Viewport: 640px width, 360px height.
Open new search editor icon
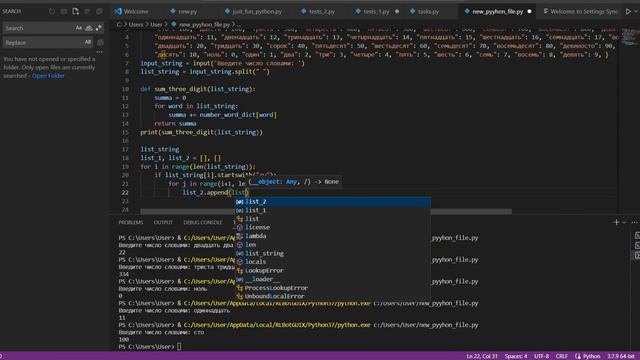tap(76, 11)
